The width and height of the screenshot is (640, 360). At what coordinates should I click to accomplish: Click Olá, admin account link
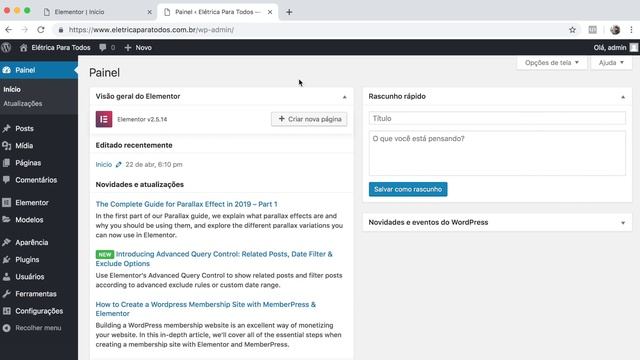click(x=610, y=48)
